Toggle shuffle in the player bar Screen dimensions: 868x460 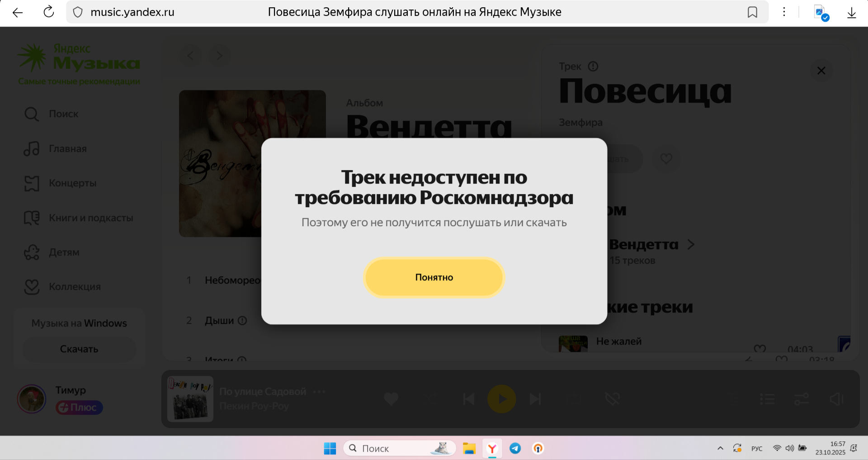click(x=430, y=399)
